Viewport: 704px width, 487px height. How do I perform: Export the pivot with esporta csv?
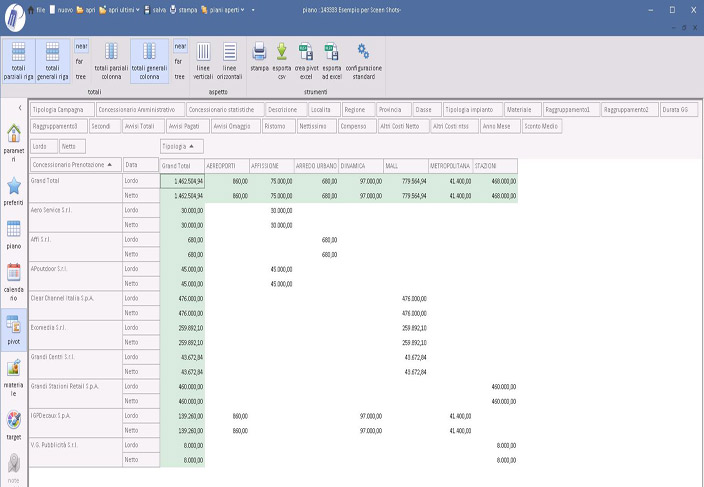click(x=283, y=52)
